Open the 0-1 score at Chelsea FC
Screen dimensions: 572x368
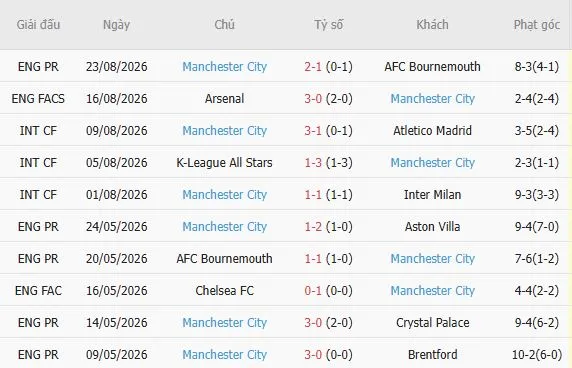(x=313, y=291)
